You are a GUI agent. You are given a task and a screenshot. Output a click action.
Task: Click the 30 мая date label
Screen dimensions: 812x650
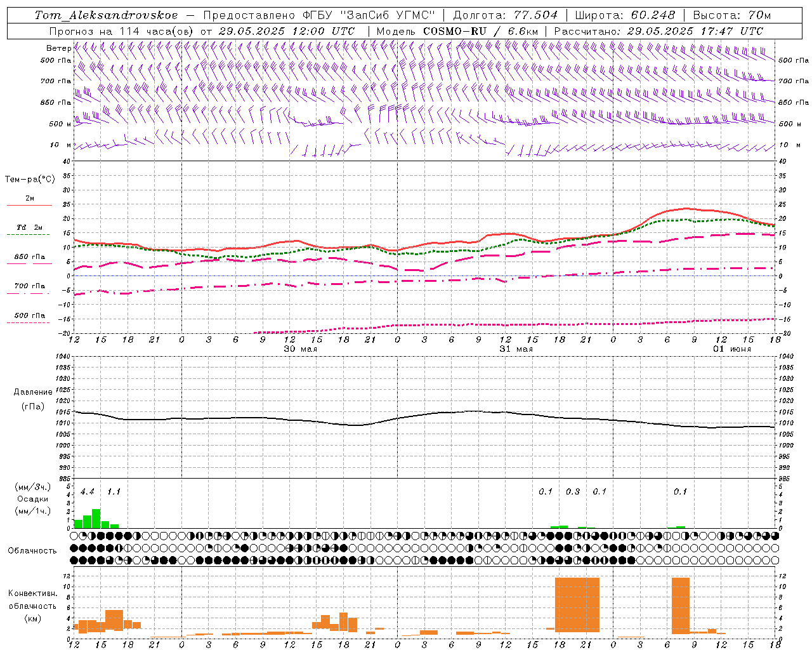click(301, 348)
